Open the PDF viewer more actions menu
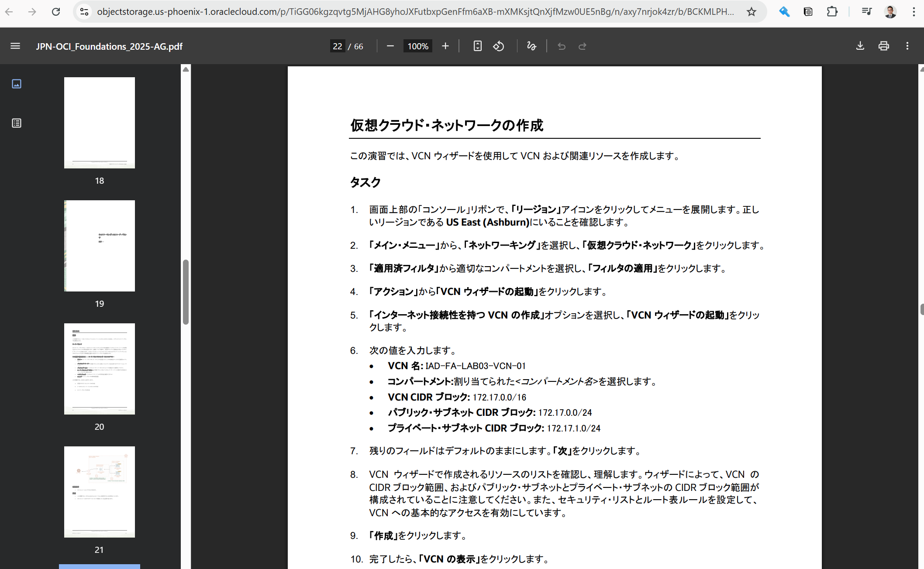924x569 pixels. (x=907, y=46)
